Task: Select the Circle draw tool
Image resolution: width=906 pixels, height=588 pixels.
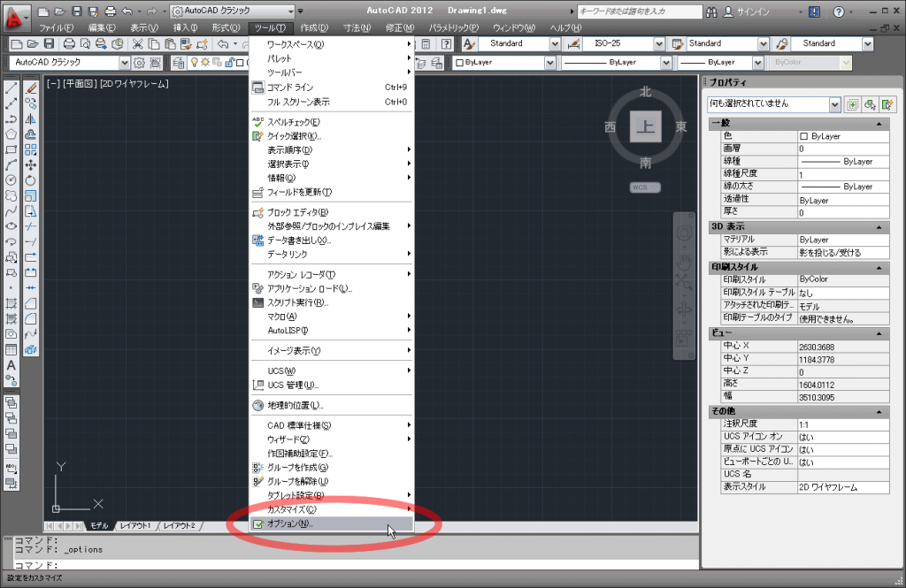Action: (11, 180)
